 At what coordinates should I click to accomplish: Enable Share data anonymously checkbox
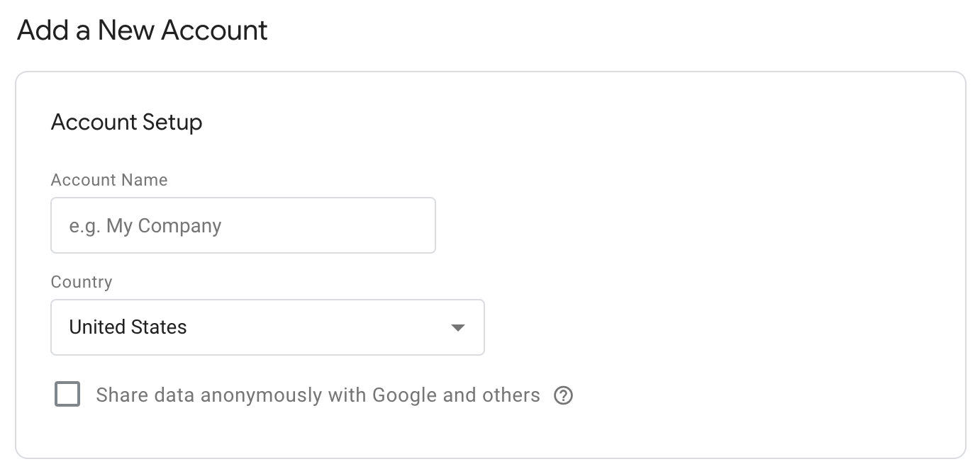point(67,395)
